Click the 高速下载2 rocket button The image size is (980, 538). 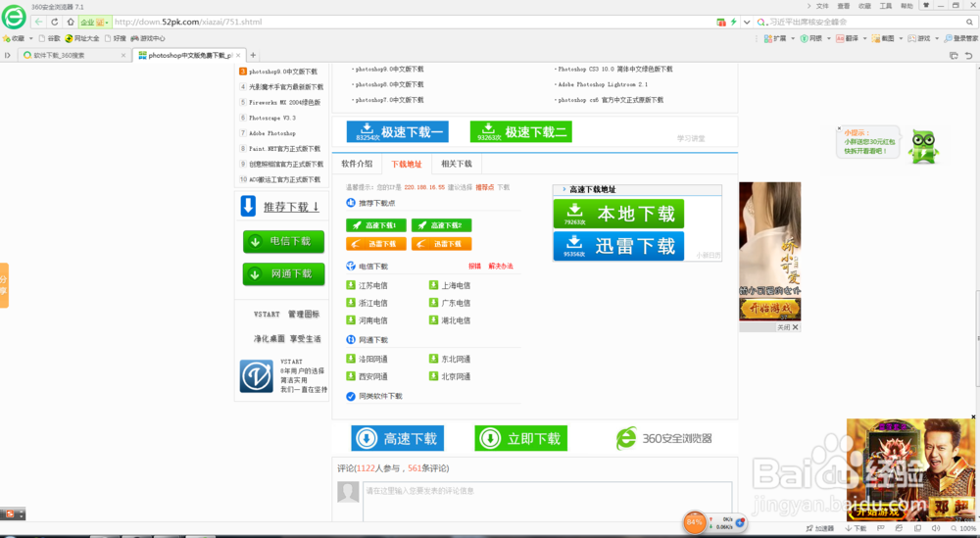pyautogui.click(x=441, y=225)
